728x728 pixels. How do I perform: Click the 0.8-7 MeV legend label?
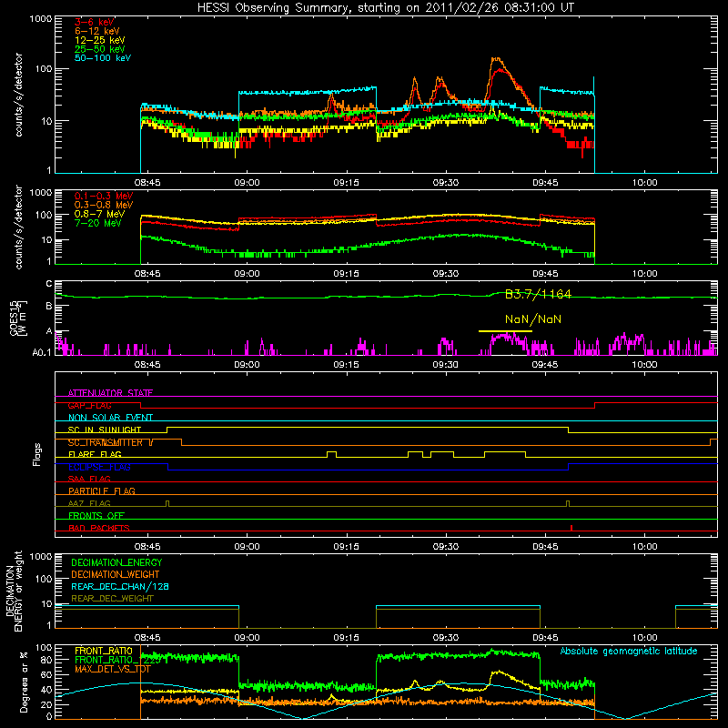[x=99, y=214]
